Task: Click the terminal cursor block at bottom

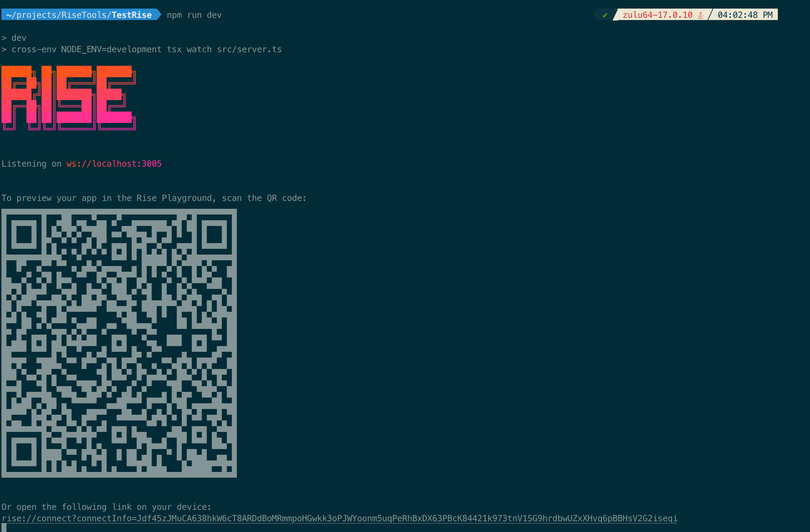Action: coord(4,528)
